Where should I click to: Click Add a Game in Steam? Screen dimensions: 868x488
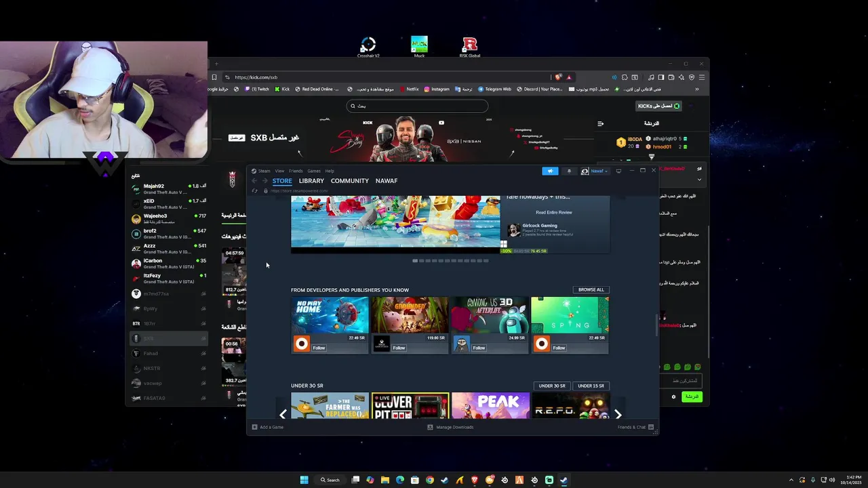click(268, 427)
